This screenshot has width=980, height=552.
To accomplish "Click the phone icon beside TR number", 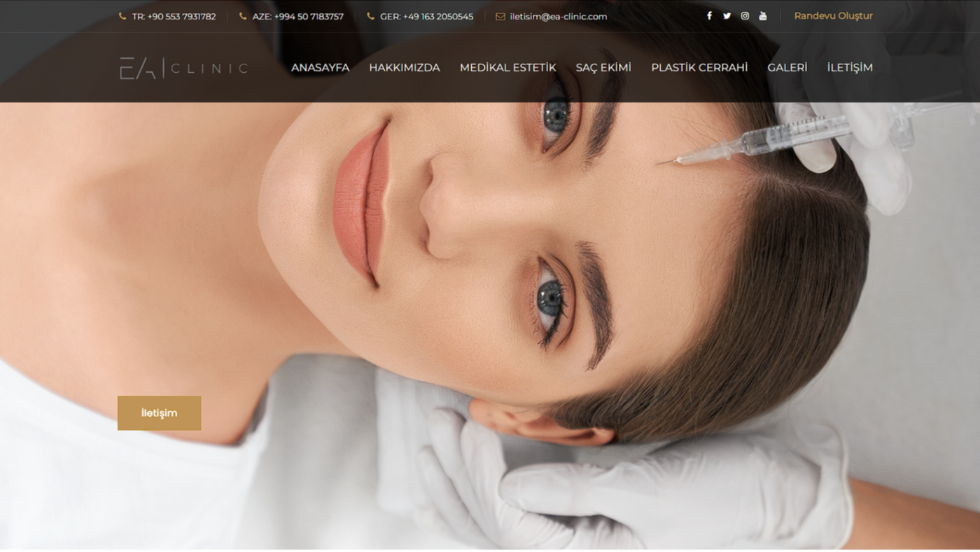I will pos(122,16).
